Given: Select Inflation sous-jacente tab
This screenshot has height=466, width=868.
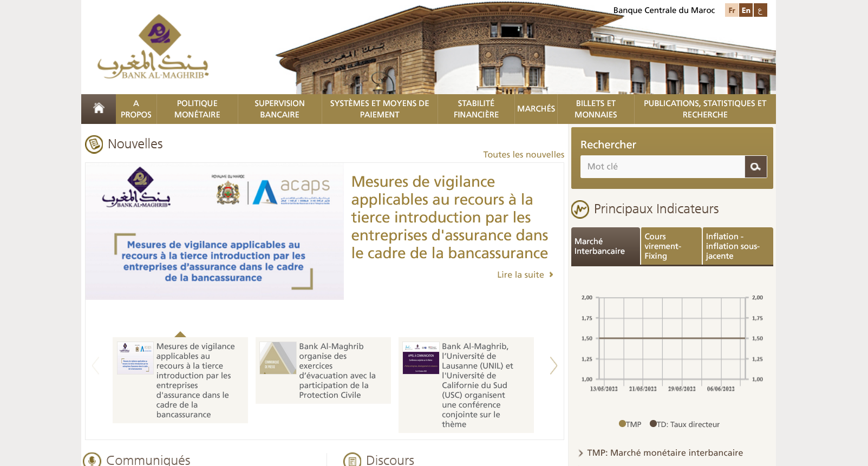Looking at the screenshot, I should coord(737,246).
